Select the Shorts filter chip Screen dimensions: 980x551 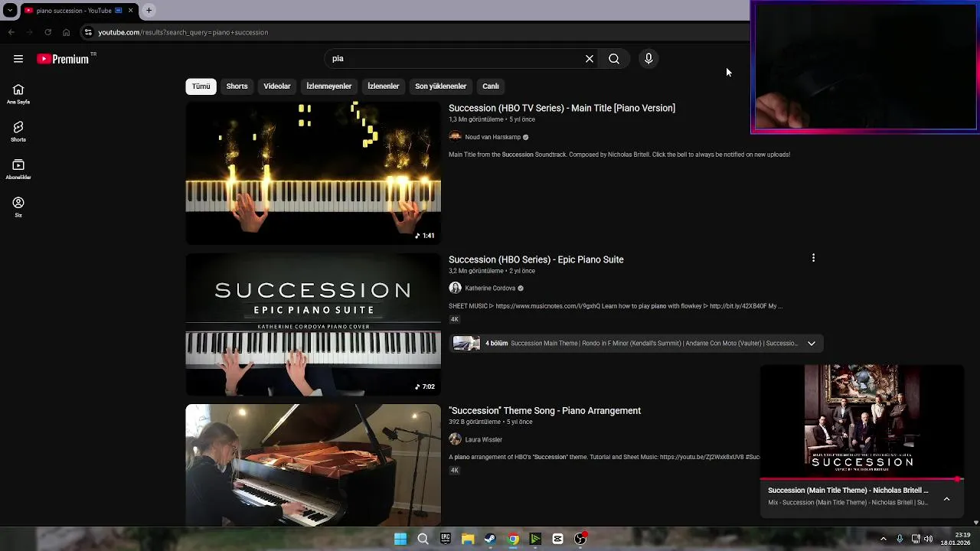tap(237, 86)
